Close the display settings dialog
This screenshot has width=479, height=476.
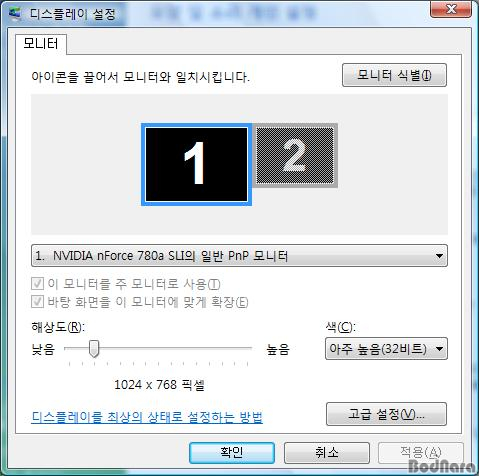[x=451, y=9]
